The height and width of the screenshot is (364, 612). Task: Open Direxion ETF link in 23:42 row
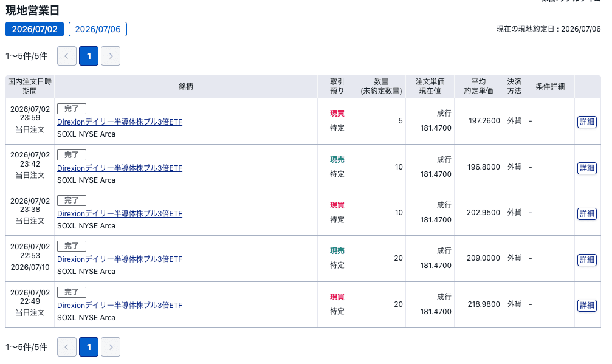[120, 168]
